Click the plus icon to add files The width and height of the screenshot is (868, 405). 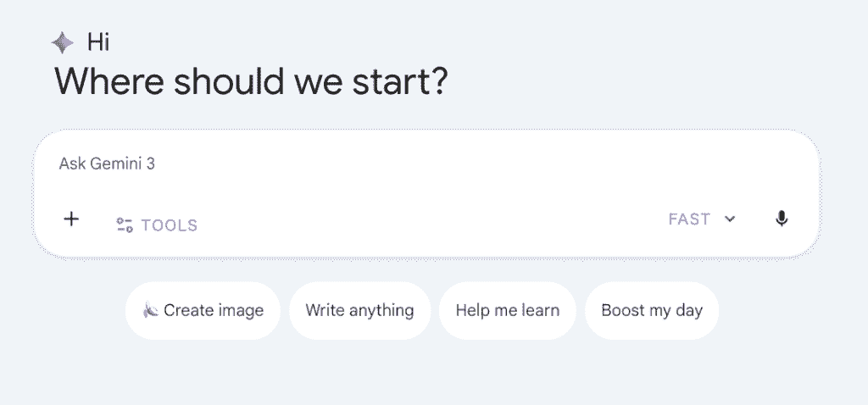pos(72,219)
